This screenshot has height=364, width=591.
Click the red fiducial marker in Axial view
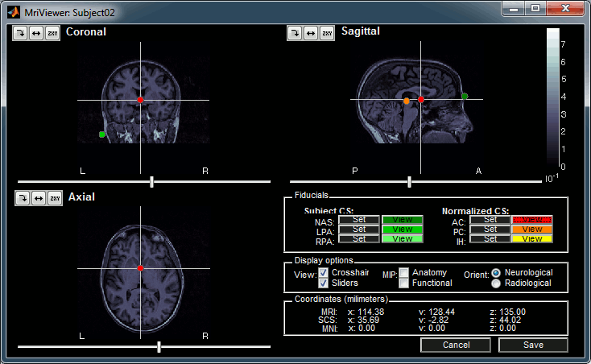pos(140,267)
